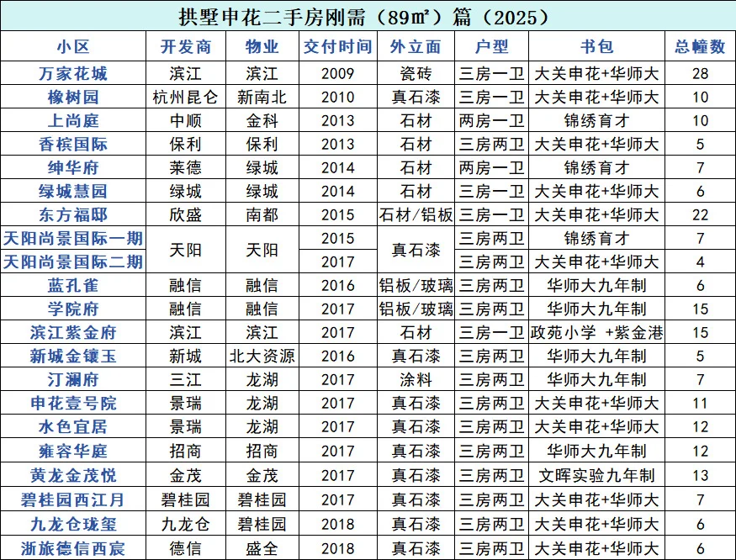Click the 天阳尚景国际二期 cell
The height and width of the screenshot is (560, 736).
(73, 262)
